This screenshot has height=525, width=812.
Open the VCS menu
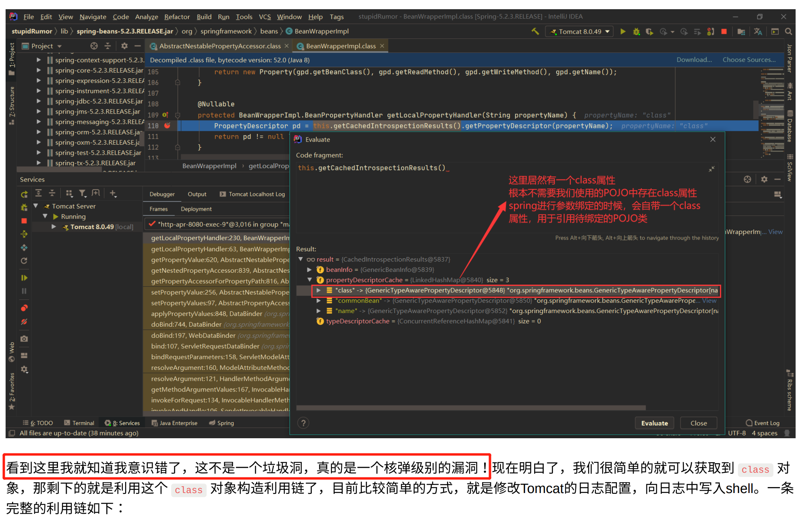coord(265,17)
